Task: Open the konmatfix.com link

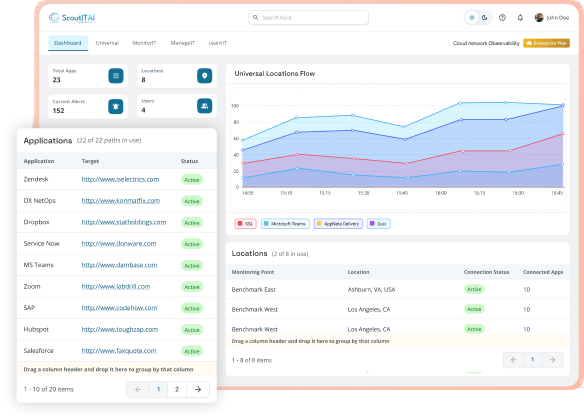Action: coord(121,200)
